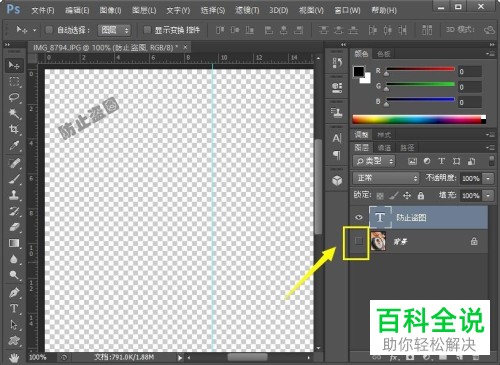Open the 类型 layer filter dropdown
Viewport: 500px width, 365px height.
[374, 161]
